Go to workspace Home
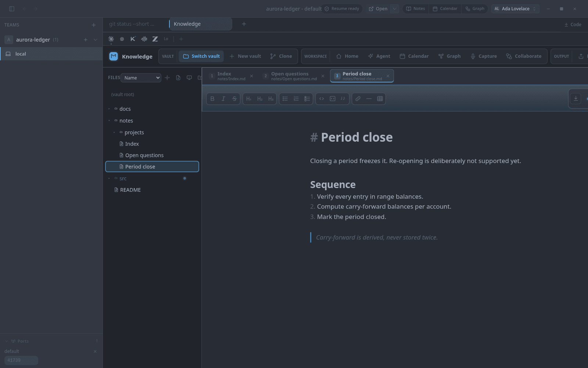588x368 pixels. click(347, 56)
